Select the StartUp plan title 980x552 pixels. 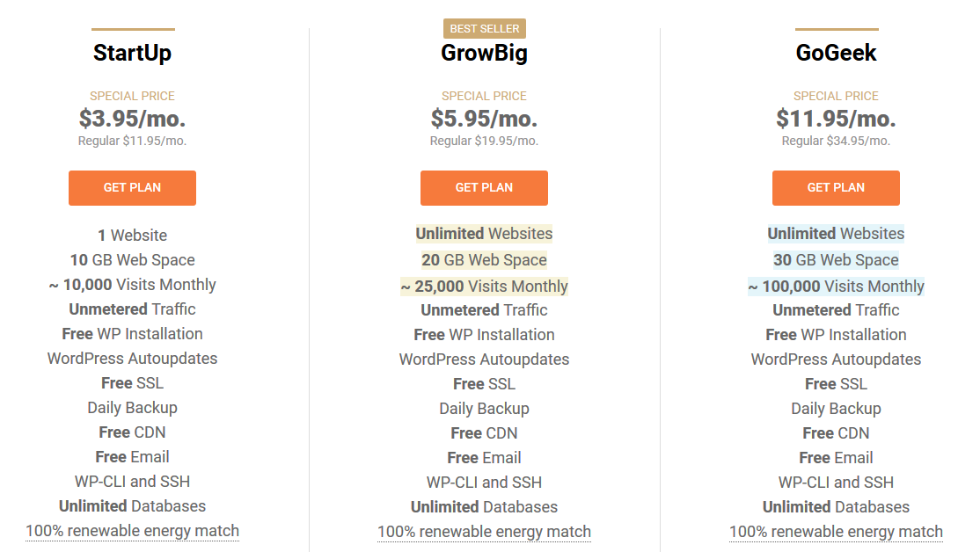pyautogui.click(x=132, y=52)
